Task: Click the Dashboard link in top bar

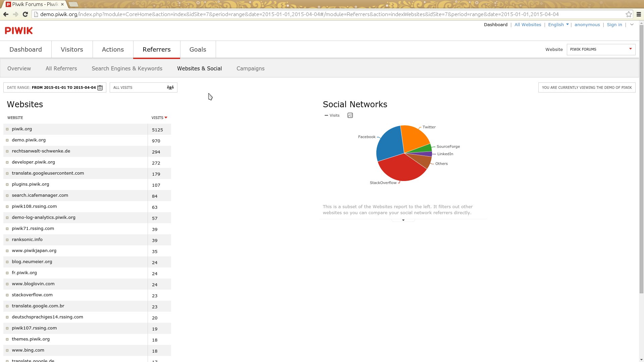Action: click(496, 24)
